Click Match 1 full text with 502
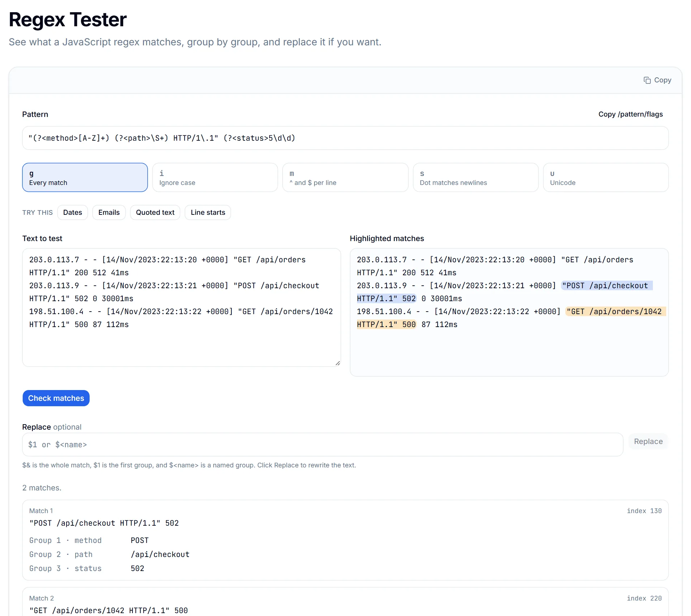The image size is (691, 616). [104, 523]
